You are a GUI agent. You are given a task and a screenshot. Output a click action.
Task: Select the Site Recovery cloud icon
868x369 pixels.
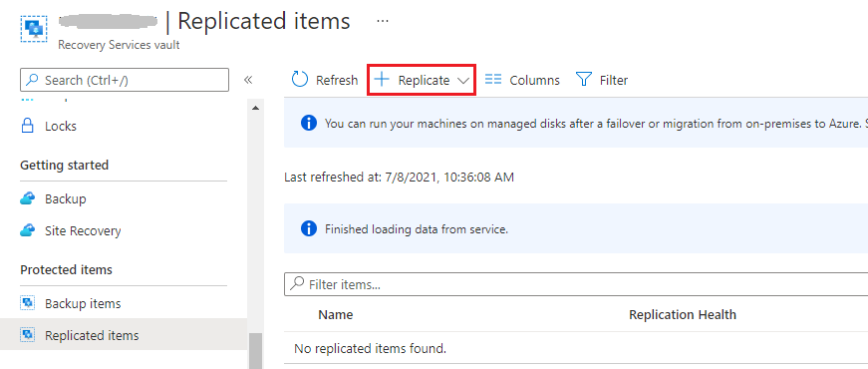pyautogui.click(x=27, y=231)
